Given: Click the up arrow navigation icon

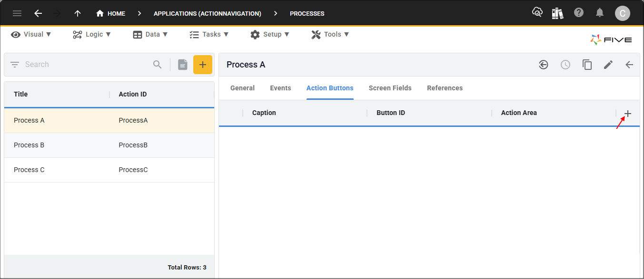Looking at the screenshot, I should coord(78,13).
